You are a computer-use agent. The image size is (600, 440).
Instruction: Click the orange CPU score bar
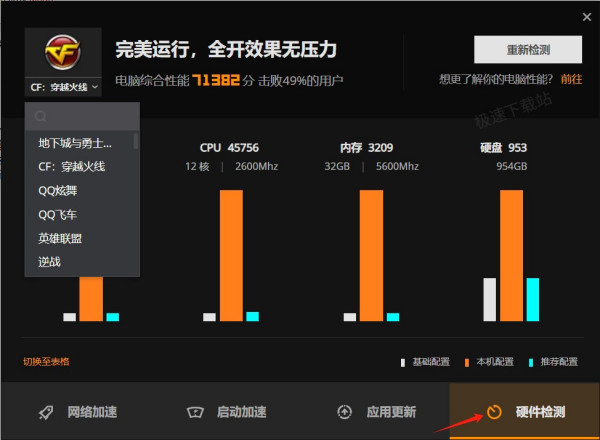[x=231, y=256]
